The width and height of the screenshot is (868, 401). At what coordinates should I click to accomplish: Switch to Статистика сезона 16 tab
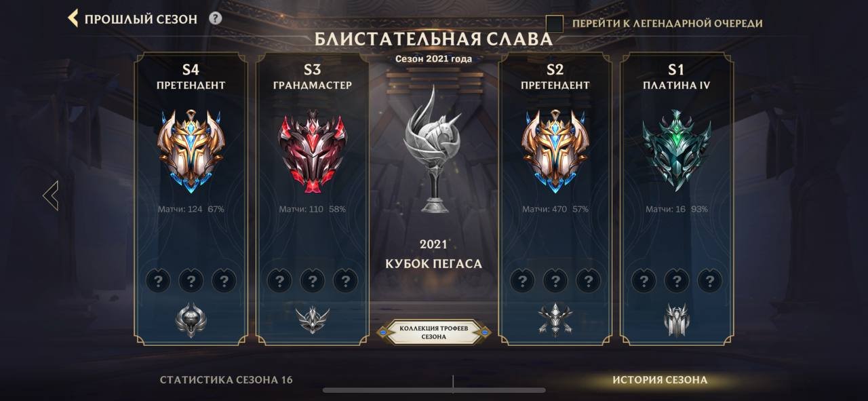pyautogui.click(x=226, y=380)
